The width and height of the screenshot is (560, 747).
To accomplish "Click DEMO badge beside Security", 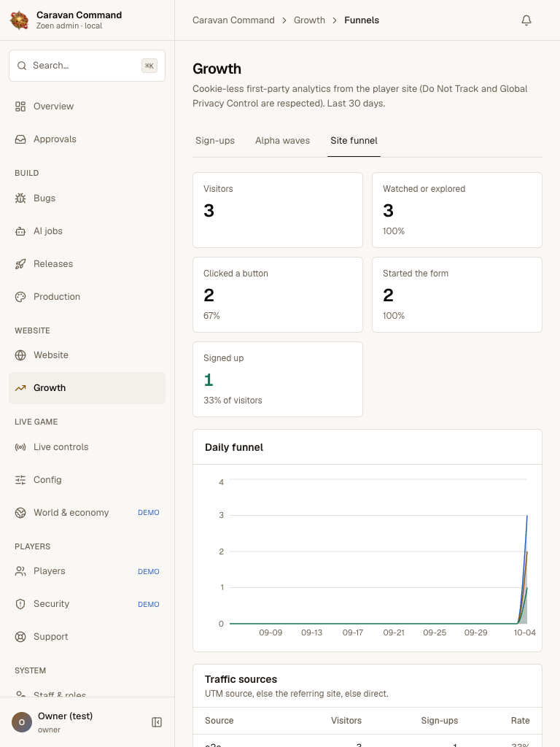I will click(149, 604).
